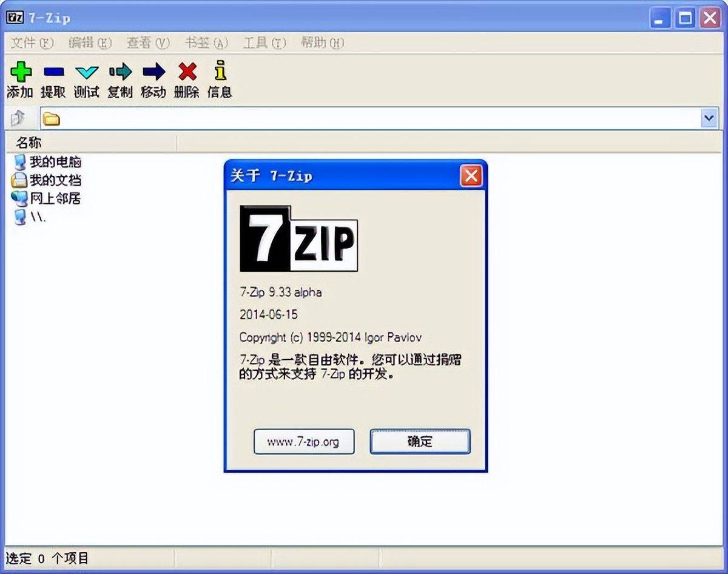The height and width of the screenshot is (574, 728).
Task: Click the 2014-06-15 date text
Action: click(x=269, y=315)
